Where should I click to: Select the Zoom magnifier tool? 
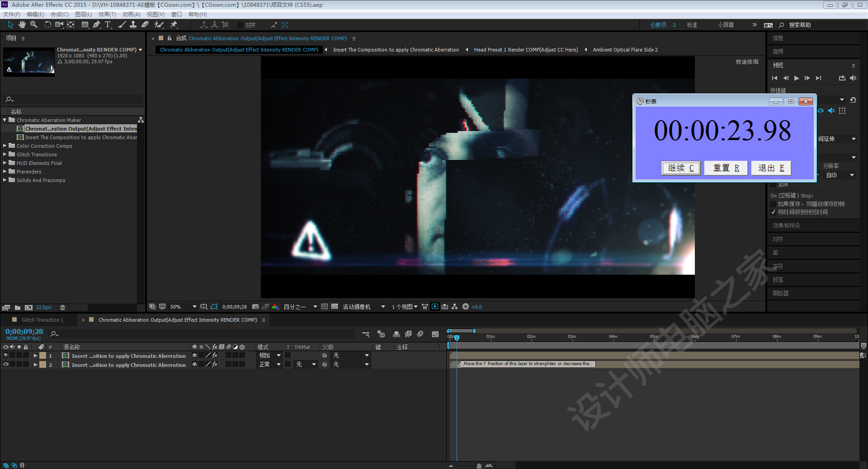(x=33, y=24)
